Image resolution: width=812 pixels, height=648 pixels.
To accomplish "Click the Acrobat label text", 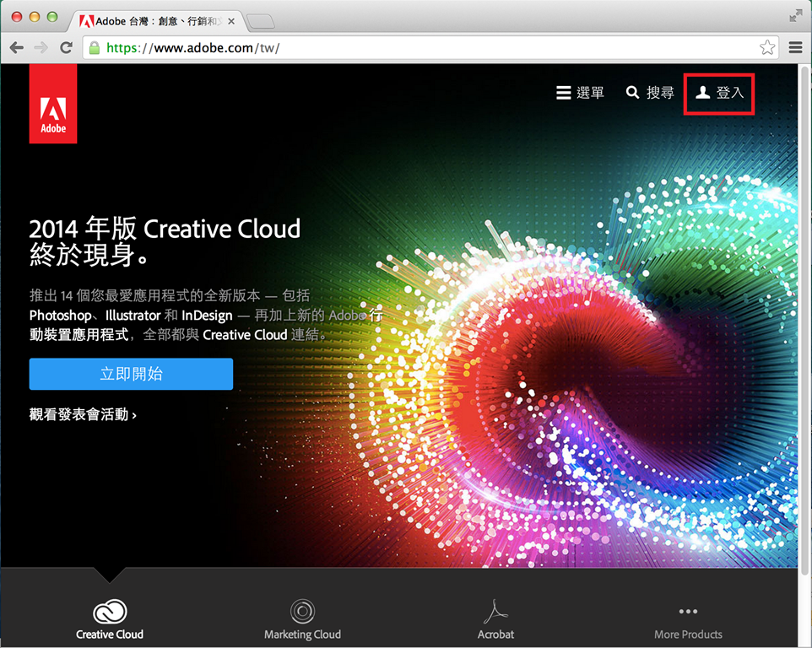I will [x=495, y=634].
